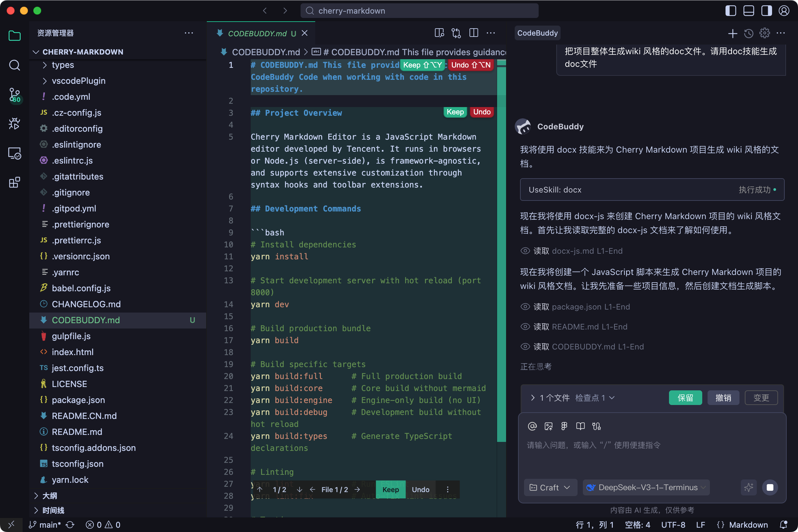This screenshot has height=532, width=798.
Task: Expand the vscodePlugin folder
Action: click(117, 81)
